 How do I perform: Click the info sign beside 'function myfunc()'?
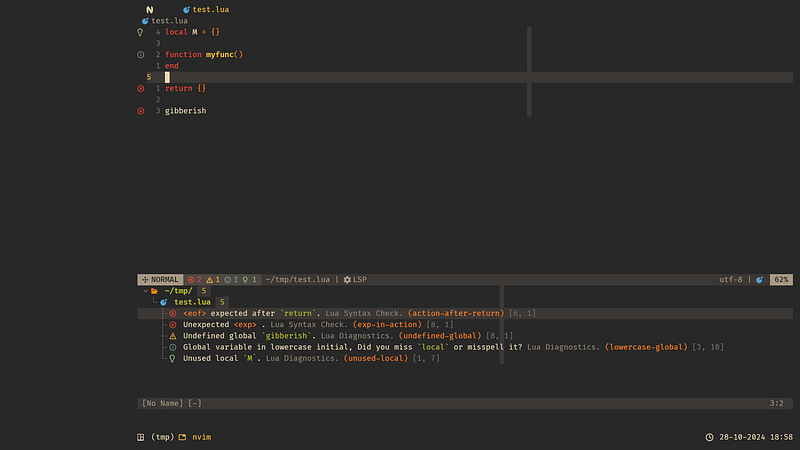(x=141, y=55)
